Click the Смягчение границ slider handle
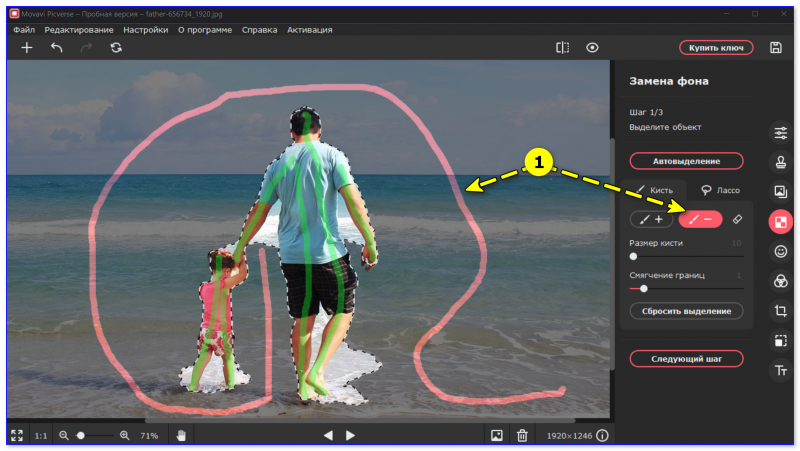This screenshot has height=451, width=800. pos(643,288)
